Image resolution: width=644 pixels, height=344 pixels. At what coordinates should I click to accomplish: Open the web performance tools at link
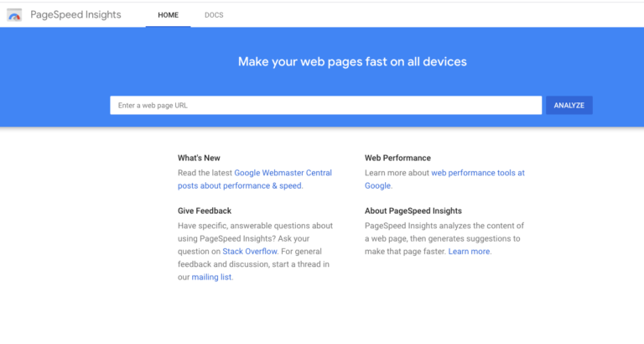tap(478, 173)
